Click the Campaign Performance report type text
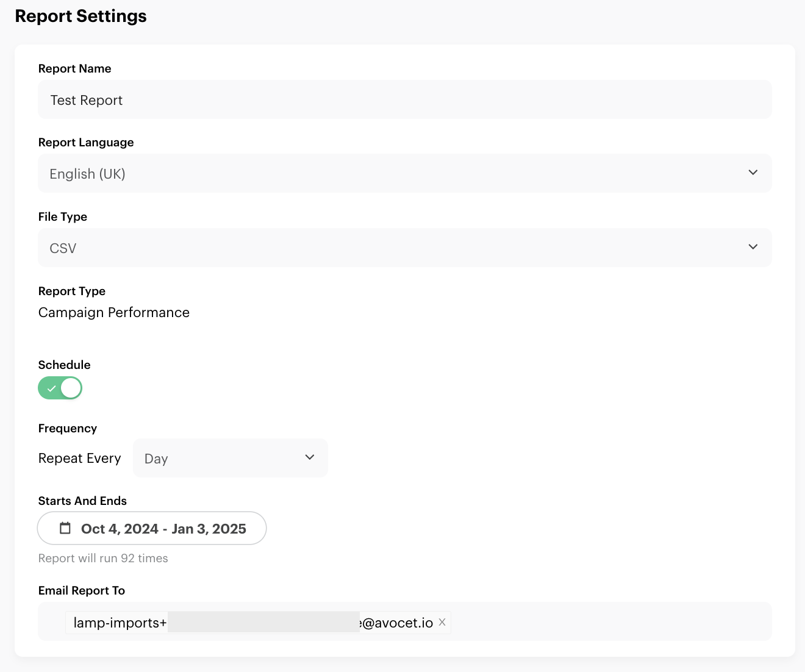 tap(114, 313)
